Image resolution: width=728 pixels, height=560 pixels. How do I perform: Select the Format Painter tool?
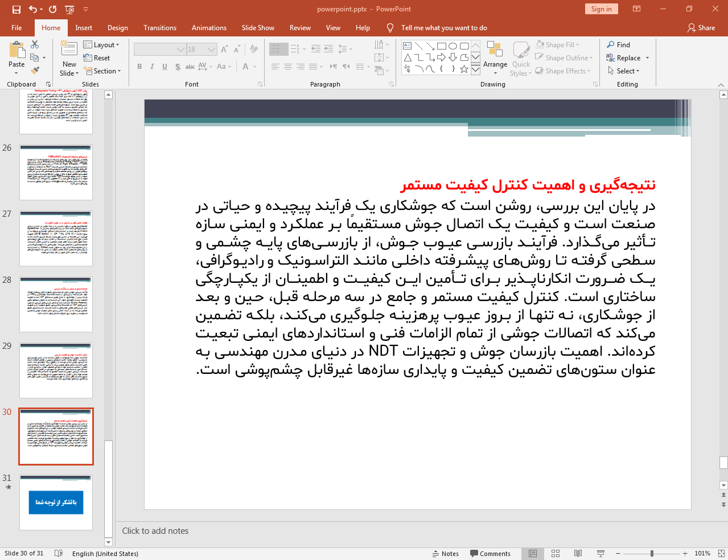(x=34, y=70)
